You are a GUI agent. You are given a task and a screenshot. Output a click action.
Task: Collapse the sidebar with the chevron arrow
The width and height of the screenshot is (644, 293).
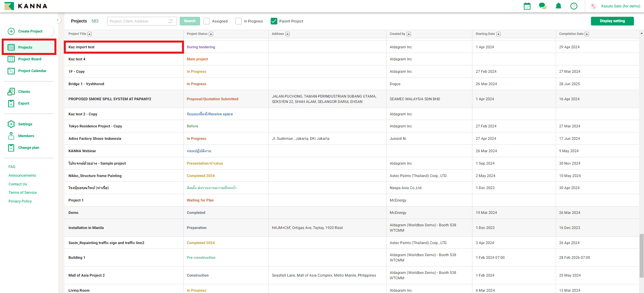(x=58, y=20)
